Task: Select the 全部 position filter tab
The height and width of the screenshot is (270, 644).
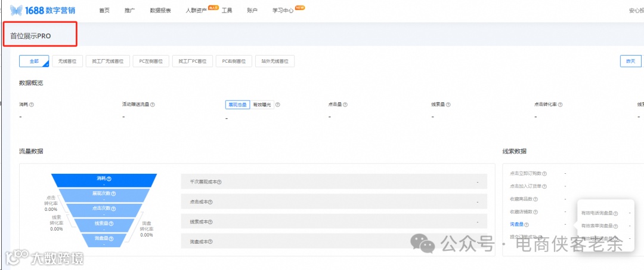Action: tap(34, 62)
